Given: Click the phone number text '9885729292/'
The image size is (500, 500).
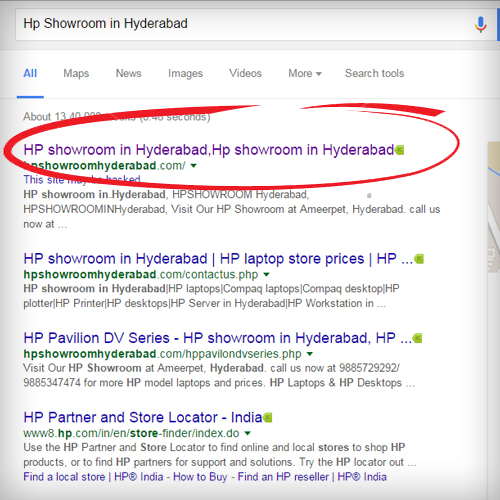Looking at the screenshot, I should 369,368.
